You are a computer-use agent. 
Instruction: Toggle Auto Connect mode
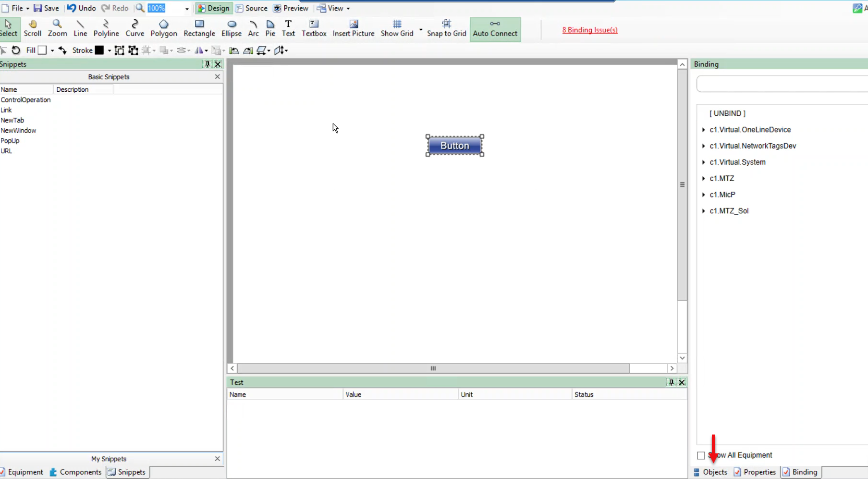click(x=495, y=29)
